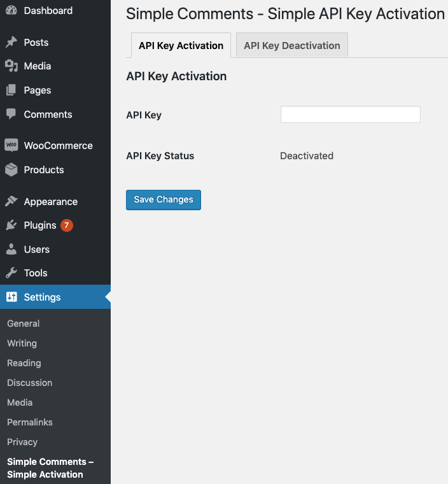Open the Privacy settings submenu link

tap(22, 442)
